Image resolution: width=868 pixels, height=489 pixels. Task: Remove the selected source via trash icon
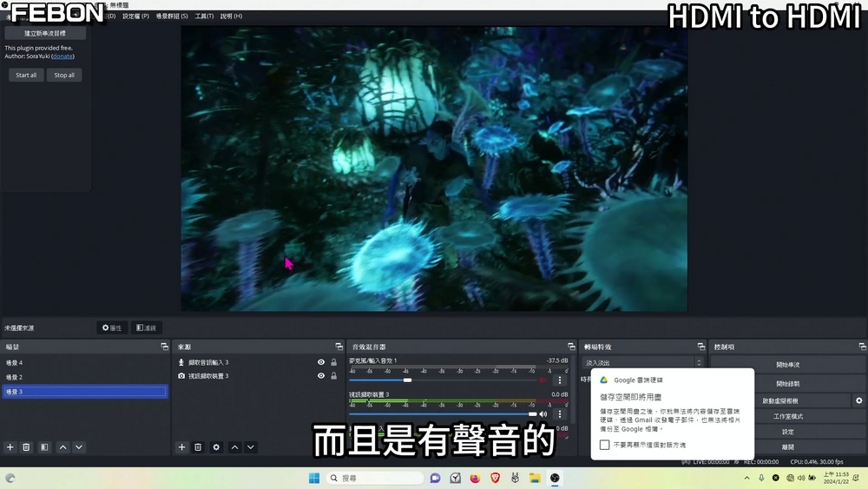(198, 447)
